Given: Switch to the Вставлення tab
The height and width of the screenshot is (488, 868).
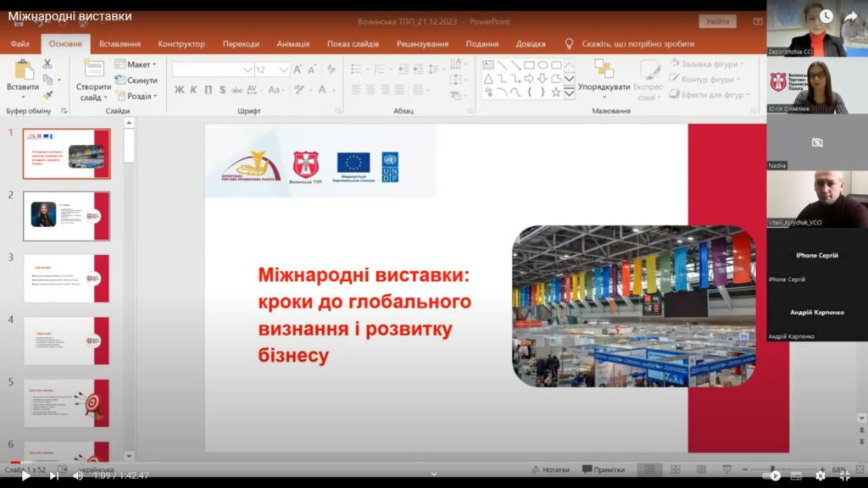Looking at the screenshot, I should (x=120, y=44).
